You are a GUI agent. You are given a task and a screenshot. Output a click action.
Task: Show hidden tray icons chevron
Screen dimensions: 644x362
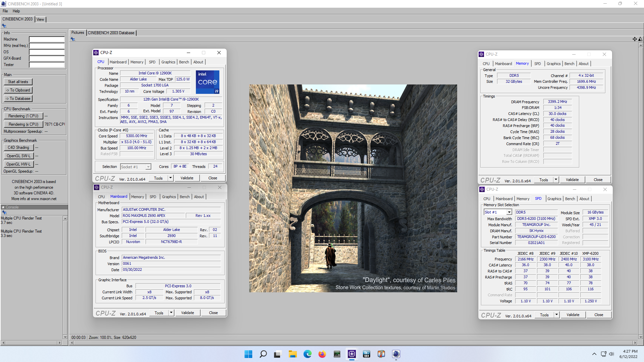coord(594,354)
